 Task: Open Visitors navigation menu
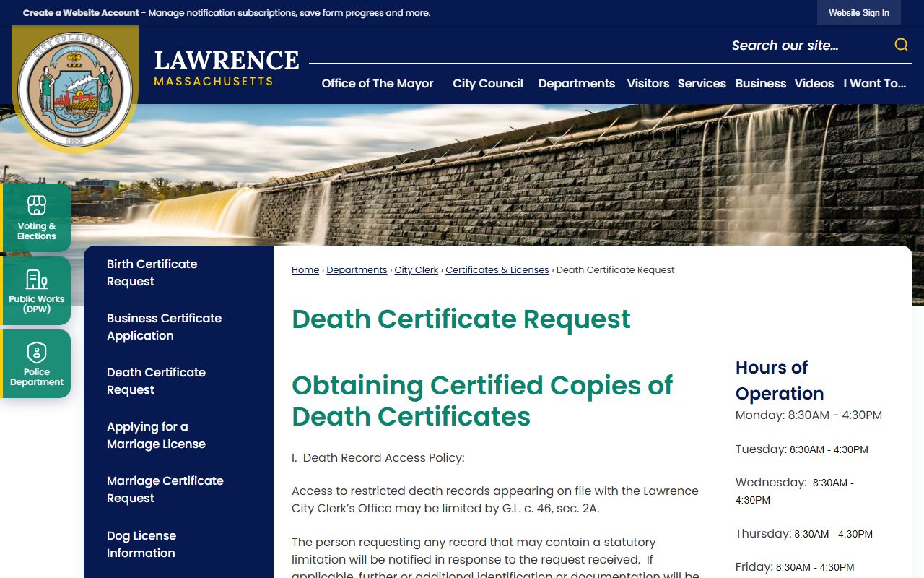click(x=648, y=83)
